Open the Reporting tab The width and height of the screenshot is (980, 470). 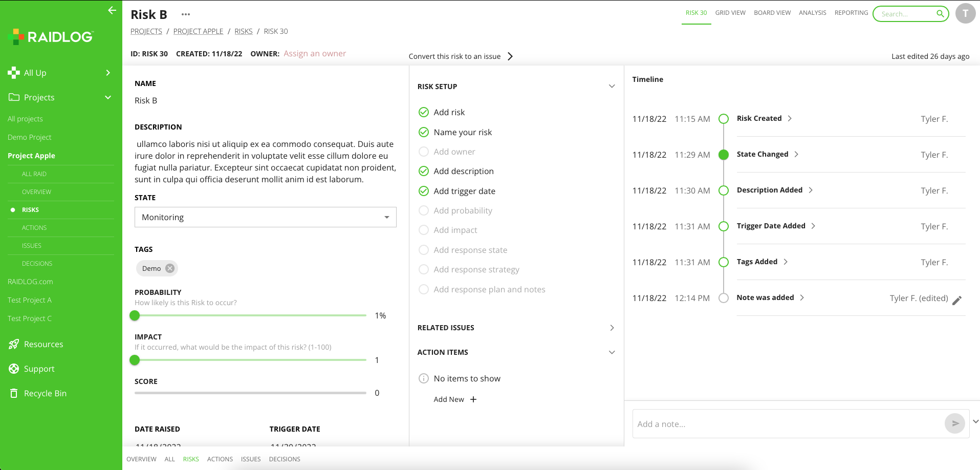tap(851, 13)
